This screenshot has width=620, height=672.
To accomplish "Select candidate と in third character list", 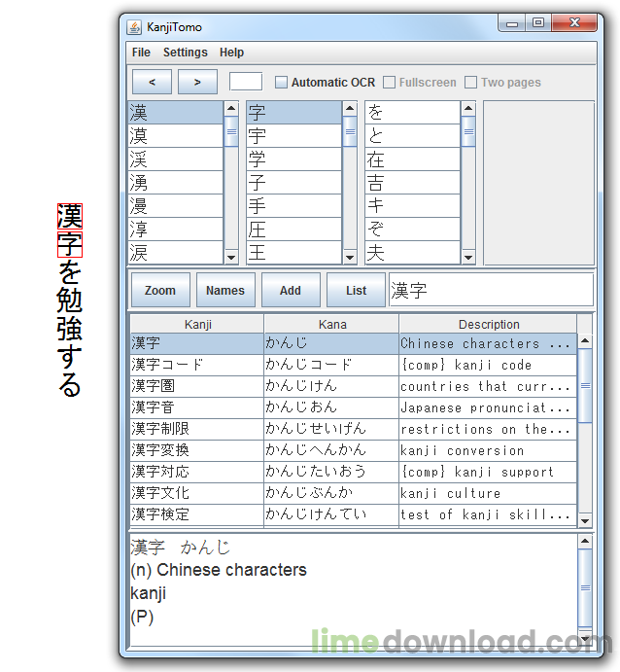I will click(x=413, y=136).
